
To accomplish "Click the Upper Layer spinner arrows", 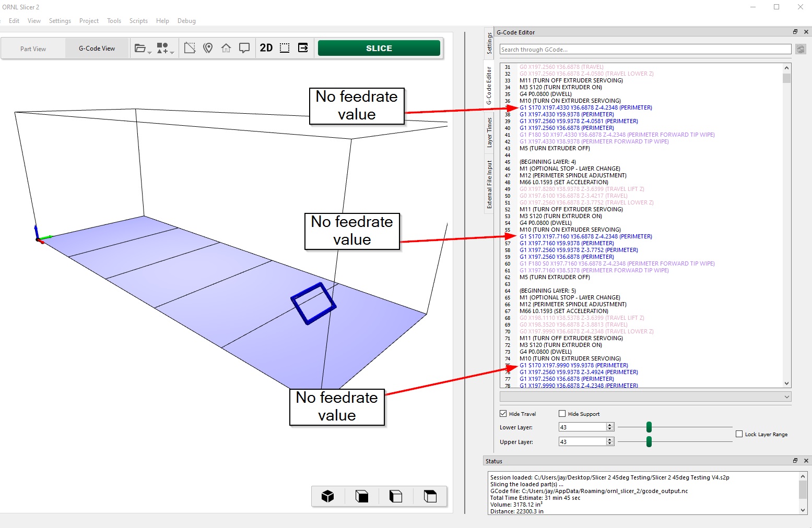I will (609, 442).
